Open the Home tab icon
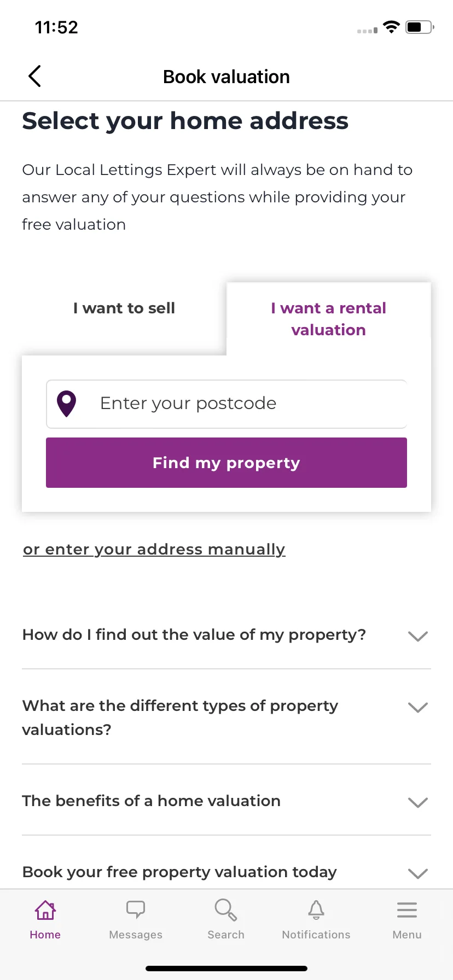This screenshot has height=980, width=453. pos(45,910)
